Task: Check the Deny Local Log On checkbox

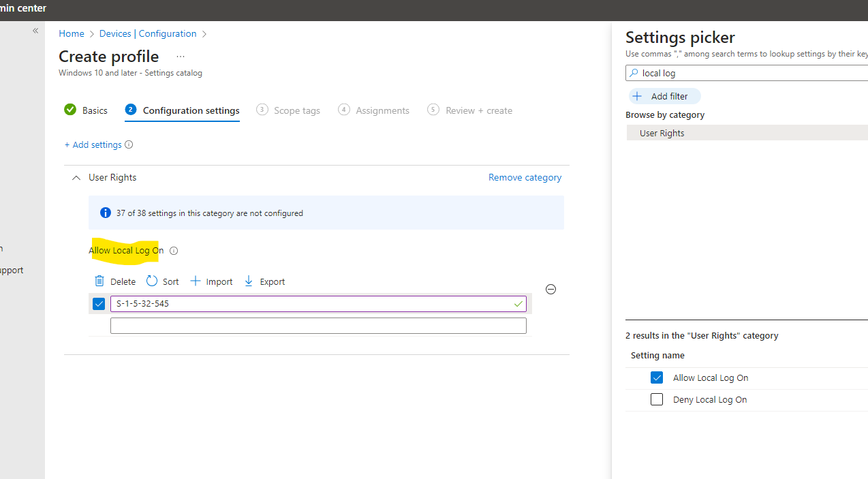Action: click(x=657, y=399)
